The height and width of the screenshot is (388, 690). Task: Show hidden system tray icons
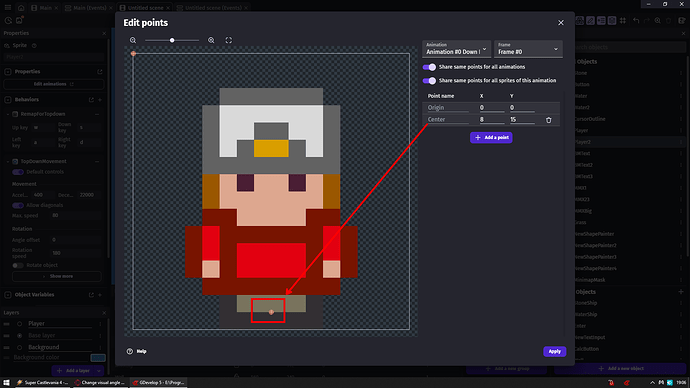click(x=652, y=383)
